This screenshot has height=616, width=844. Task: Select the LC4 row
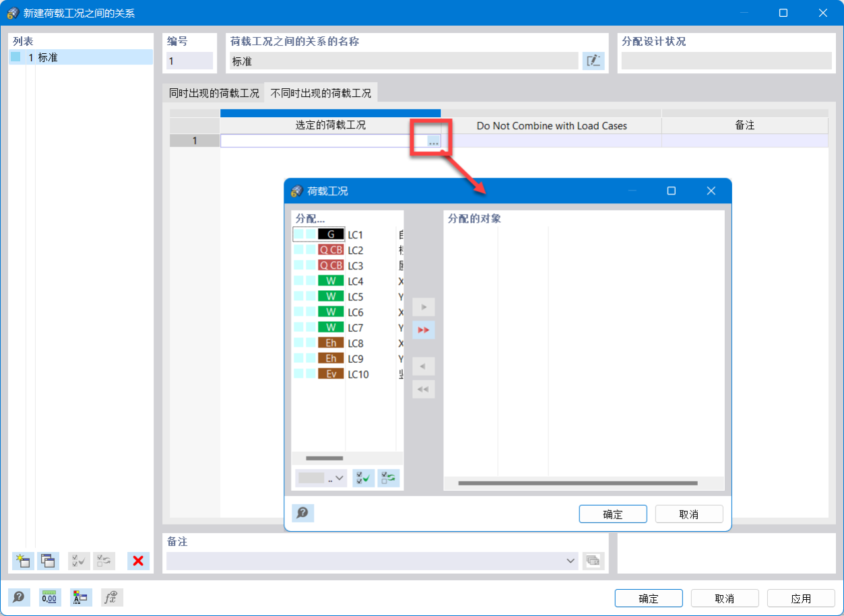[x=348, y=281]
